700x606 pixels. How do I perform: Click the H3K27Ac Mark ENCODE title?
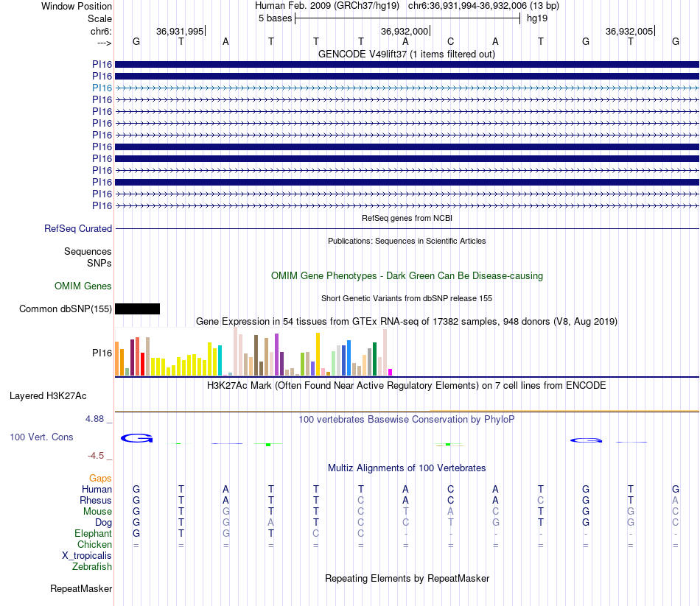(x=406, y=386)
